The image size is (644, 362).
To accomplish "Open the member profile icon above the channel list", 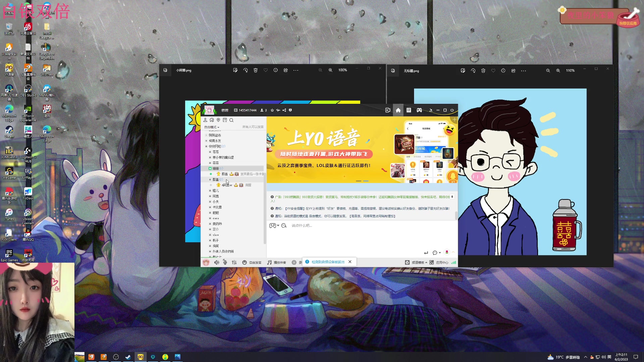I will tap(205, 120).
